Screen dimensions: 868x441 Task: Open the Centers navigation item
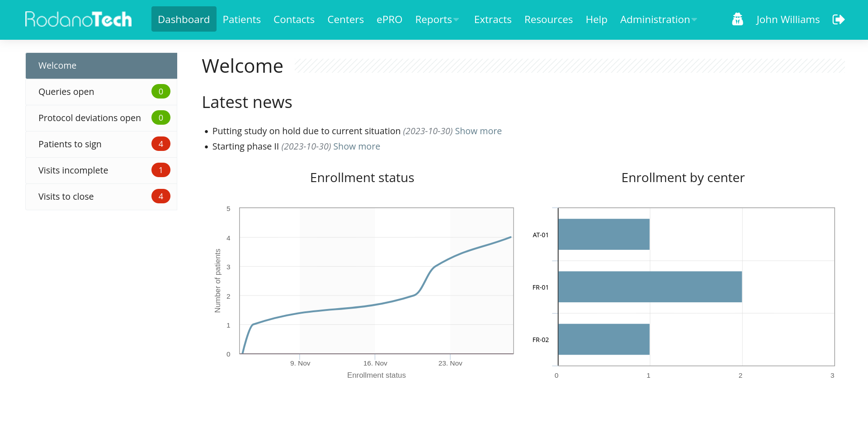pos(345,19)
